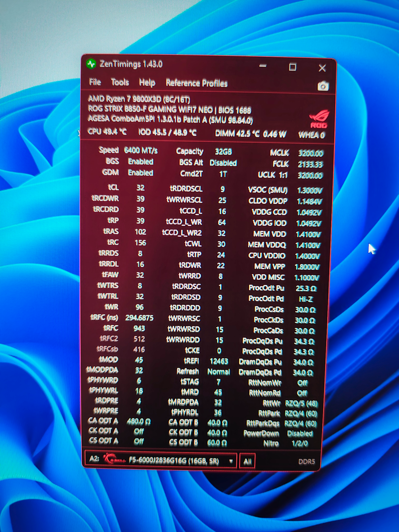Close the ZenTimings window
This screenshot has height=532, width=399.
point(322,68)
